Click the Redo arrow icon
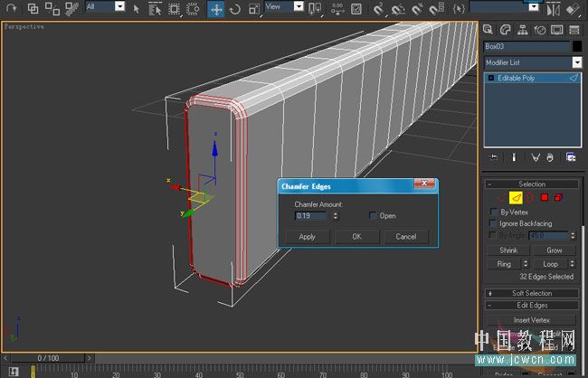Viewport: 588px width, 378px height. tap(11, 8)
